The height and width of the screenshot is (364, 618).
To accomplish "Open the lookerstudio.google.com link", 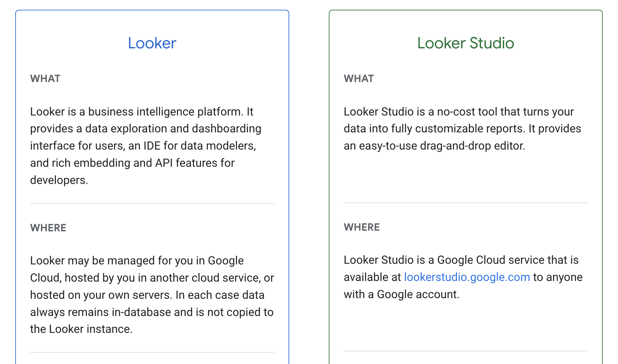I will point(467,277).
